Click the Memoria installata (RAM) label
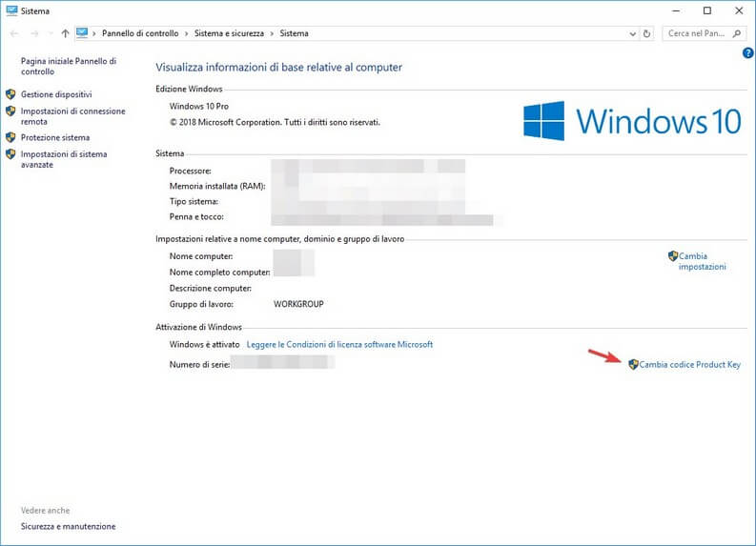756x546 pixels. [217, 186]
